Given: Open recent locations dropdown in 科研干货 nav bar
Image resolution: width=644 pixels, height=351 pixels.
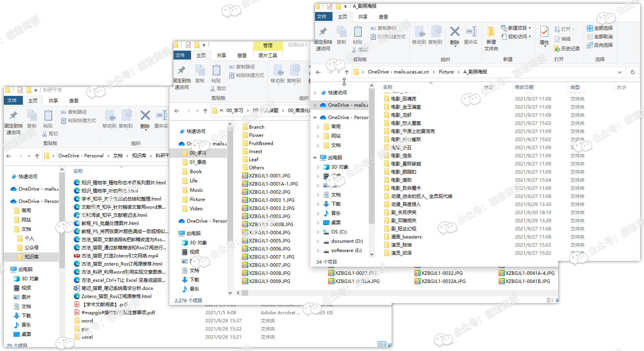Looking at the screenshot, I should 29,156.
